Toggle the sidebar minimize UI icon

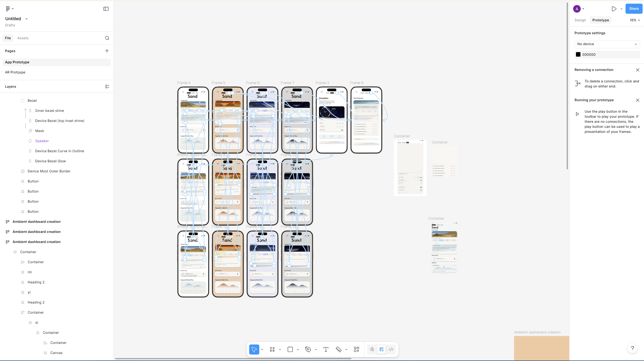pos(106,9)
